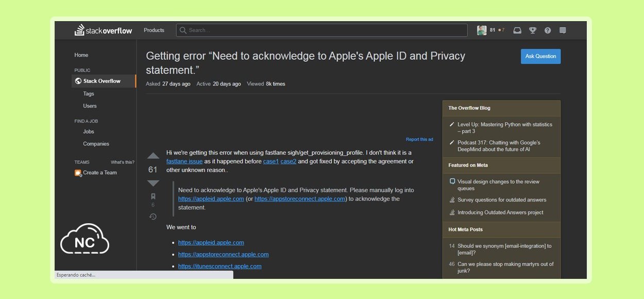Open the case1 link

(x=271, y=161)
